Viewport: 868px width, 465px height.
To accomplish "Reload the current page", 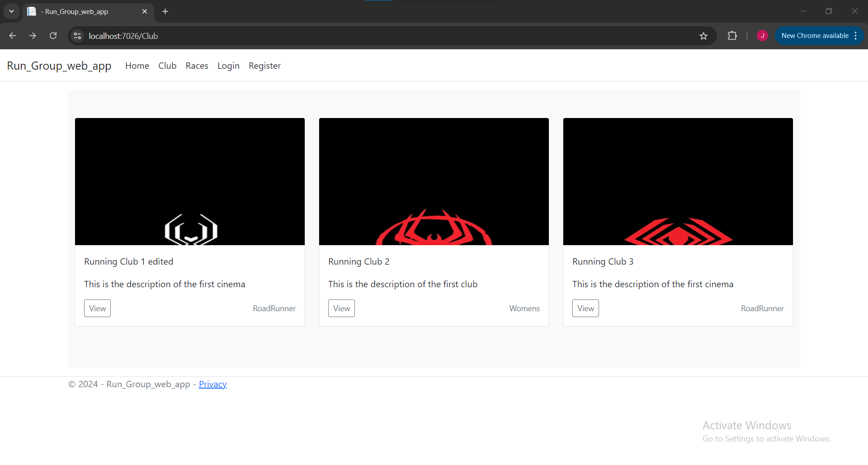I will [53, 36].
